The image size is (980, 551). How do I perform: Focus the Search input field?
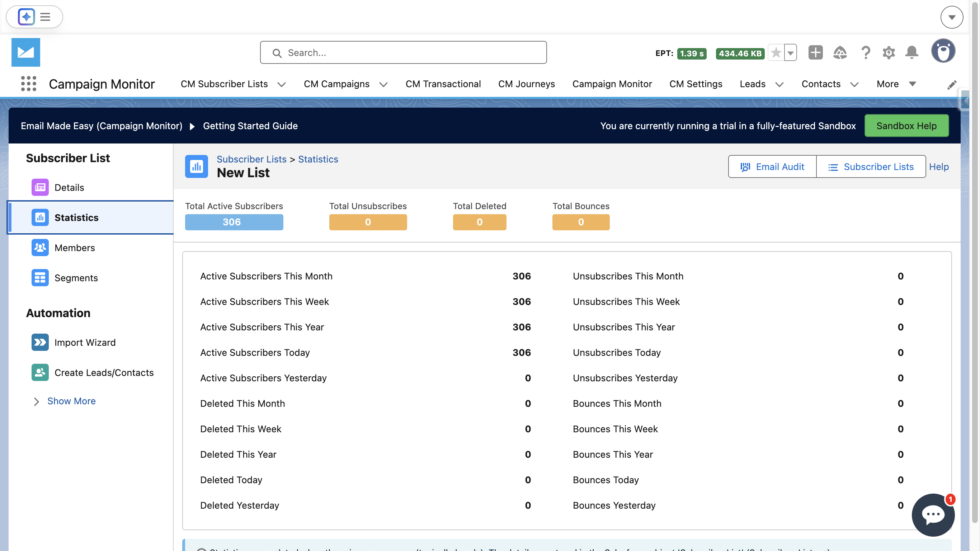coord(403,52)
